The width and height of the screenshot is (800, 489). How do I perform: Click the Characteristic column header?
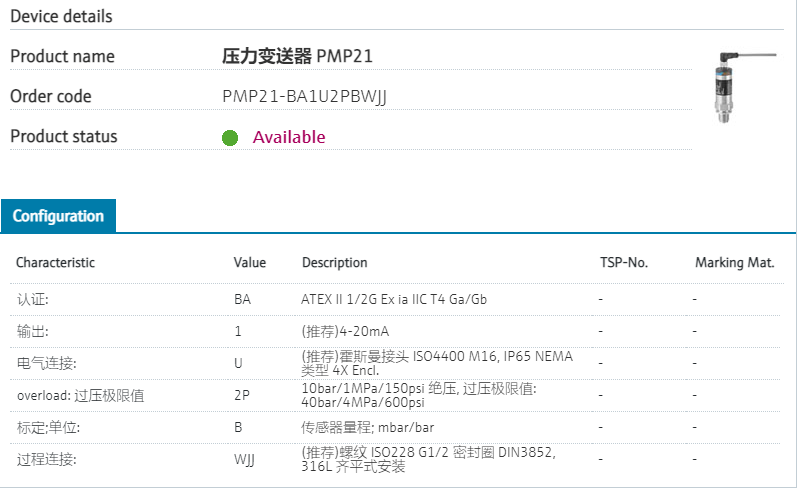pos(56,263)
